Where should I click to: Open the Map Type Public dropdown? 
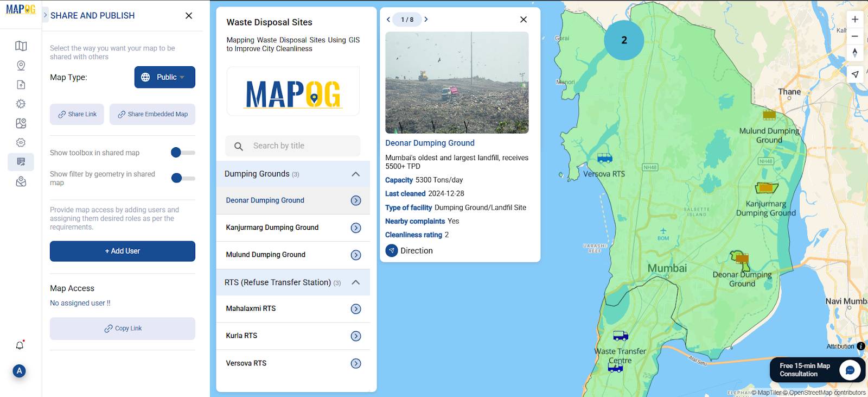click(x=165, y=77)
